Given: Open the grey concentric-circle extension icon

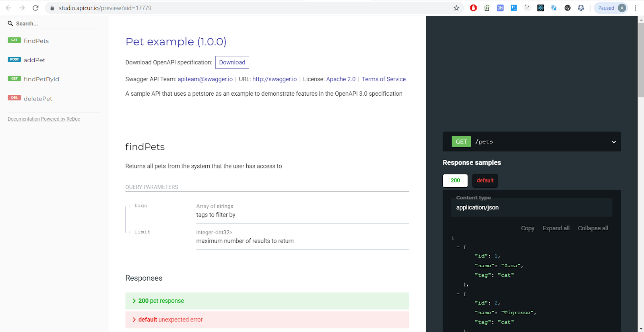Looking at the screenshot, I should click(x=527, y=8).
